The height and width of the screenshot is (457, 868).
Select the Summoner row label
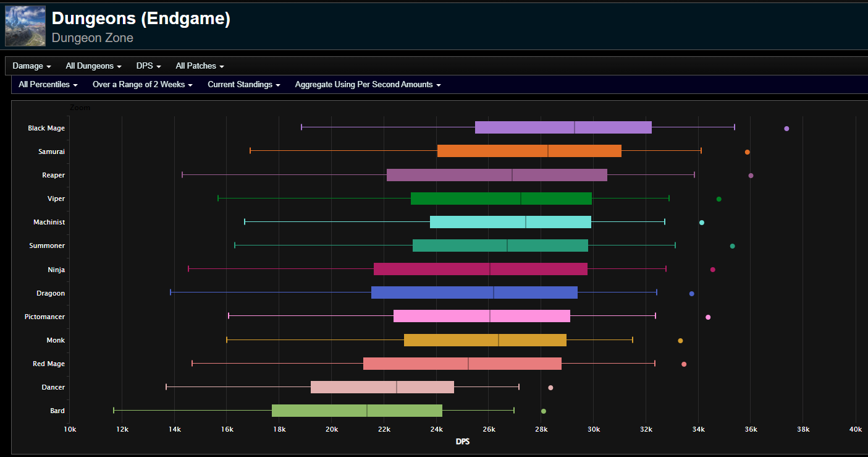tap(47, 246)
